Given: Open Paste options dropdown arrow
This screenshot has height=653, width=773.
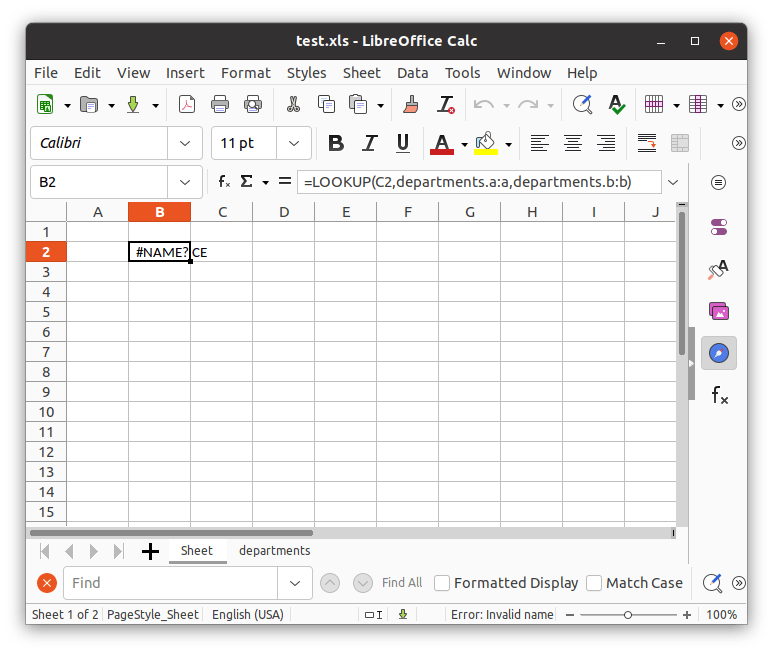Looking at the screenshot, I should (x=381, y=105).
